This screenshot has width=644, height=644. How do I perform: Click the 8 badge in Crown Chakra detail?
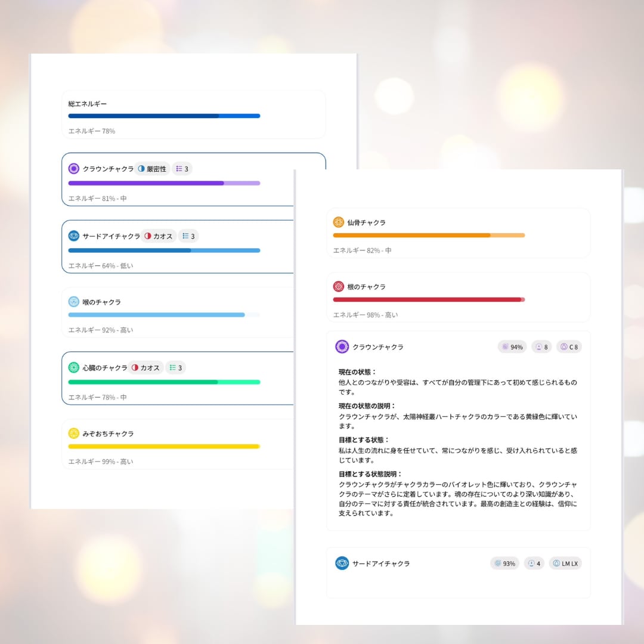(x=541, y=347)
